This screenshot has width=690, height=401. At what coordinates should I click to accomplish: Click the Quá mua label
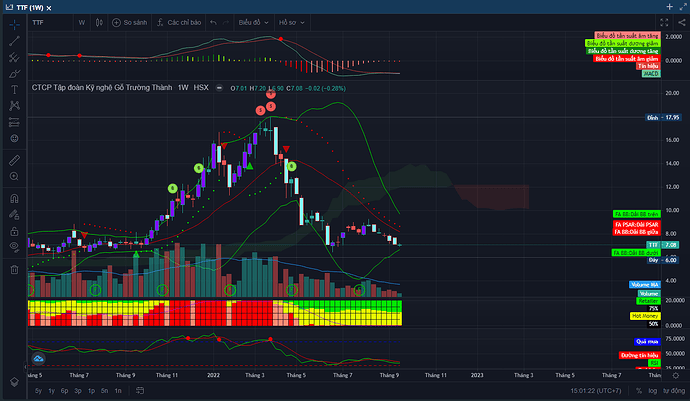click(x=647, y=342)
